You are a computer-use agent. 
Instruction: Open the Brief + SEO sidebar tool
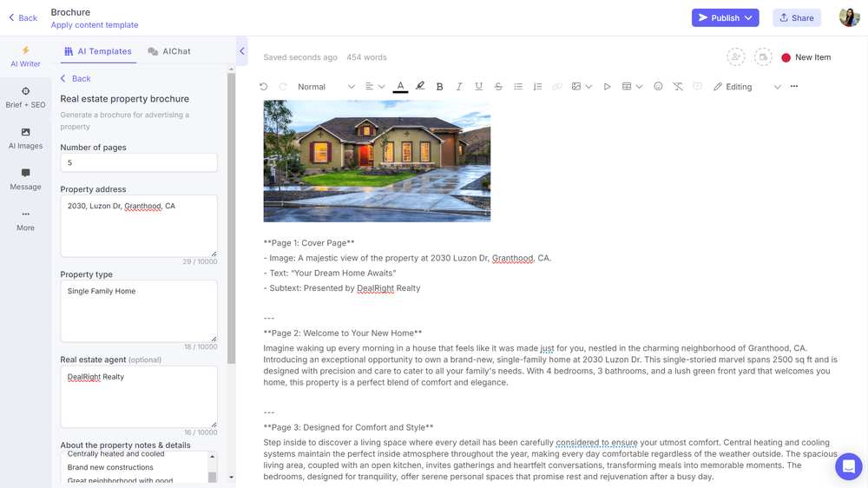point(25,97)
